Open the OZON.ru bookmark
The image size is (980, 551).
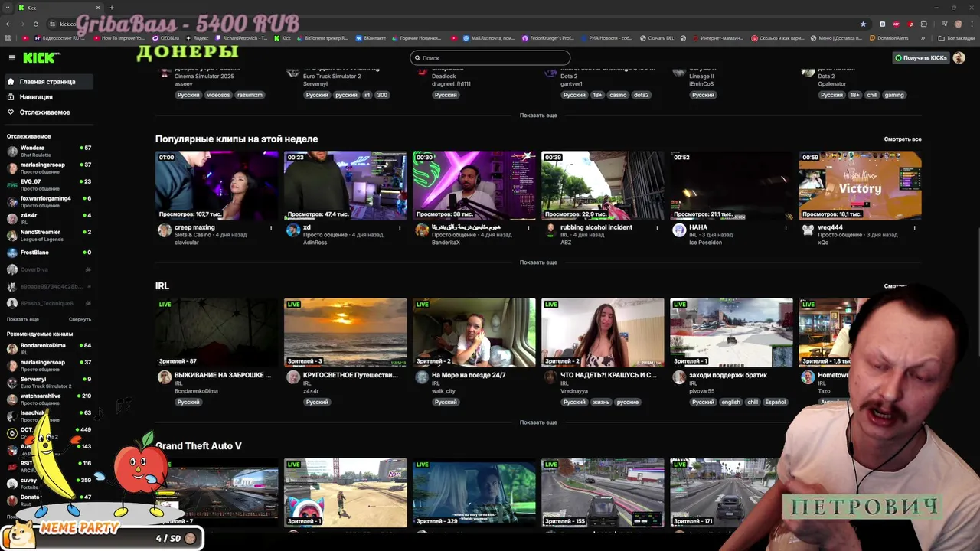point(165,37)
